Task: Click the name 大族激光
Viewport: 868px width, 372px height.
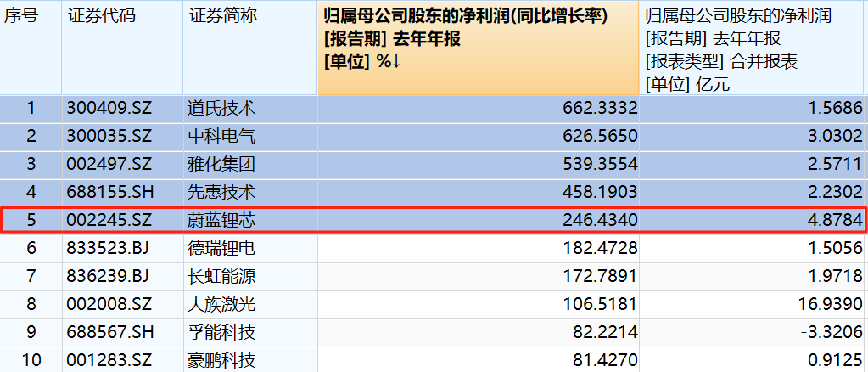Action: 221,304
